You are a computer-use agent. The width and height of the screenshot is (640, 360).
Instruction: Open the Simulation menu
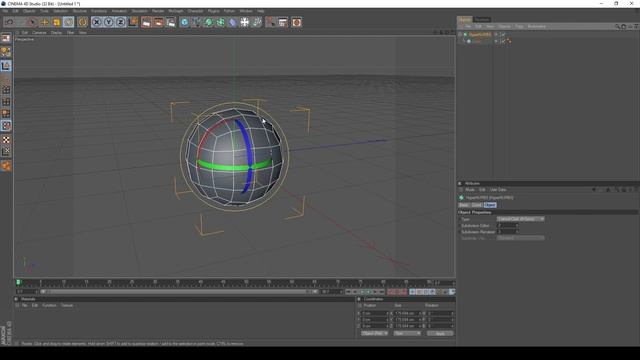pyautogui.click(x=140, y=11)
